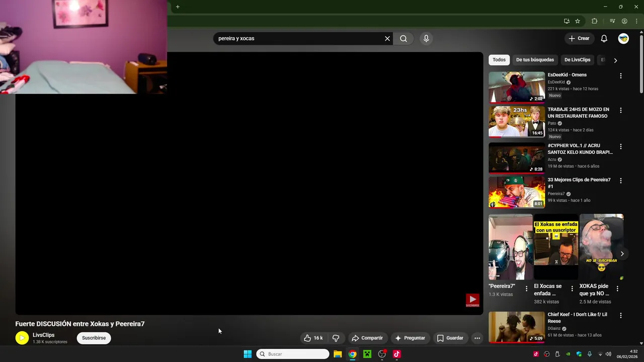
Task: Click the black video player area
Action: point(249,184)
